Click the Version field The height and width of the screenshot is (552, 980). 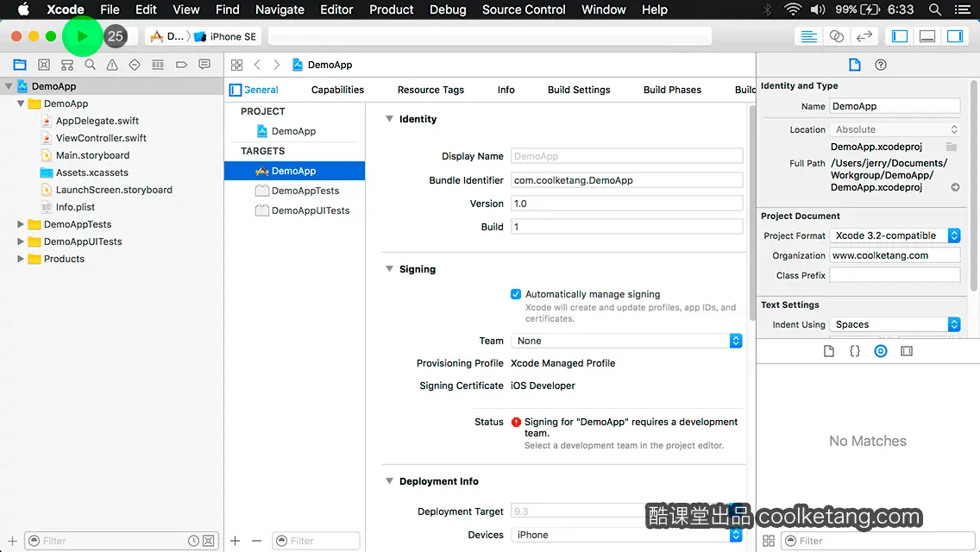(x=626, y=204)
